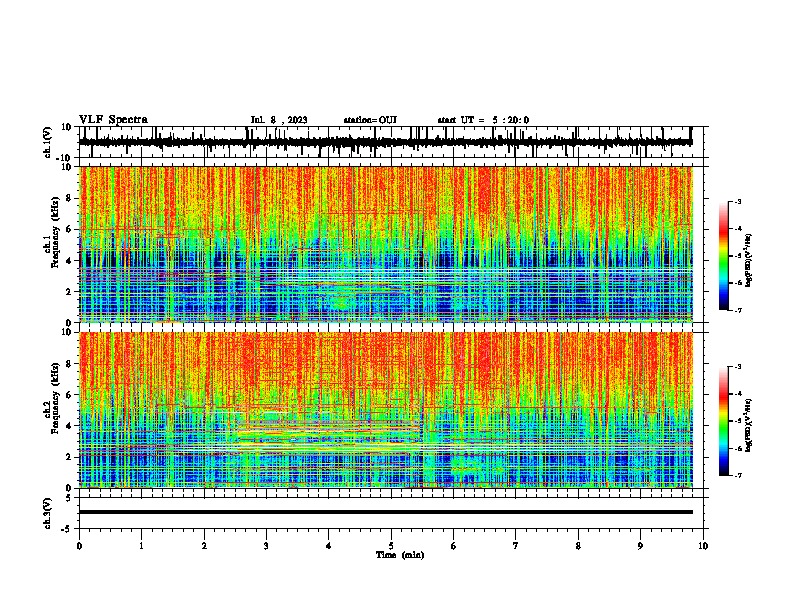Click the flat ch.3 voltage trace line
Image resolution: width=792 pixels, height=612 pixels.
(x=386, y=512)
